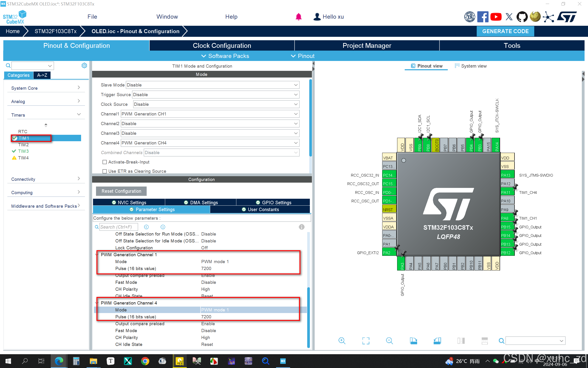Open the Channel3 dropdown
Image resolution: width=588 pixels, height=368 pixels.
pyautogui.click(x=210, y=133)
